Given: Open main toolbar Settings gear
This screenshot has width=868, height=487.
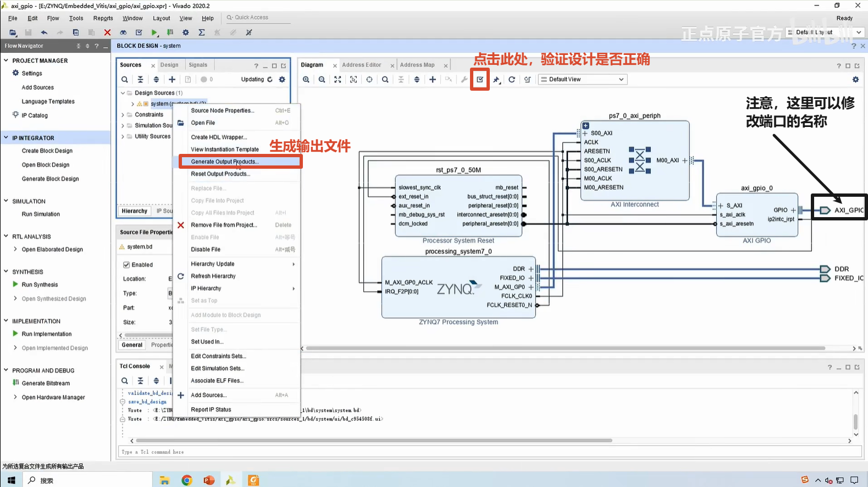Looking at the screenshot, I should click(186, 32).
